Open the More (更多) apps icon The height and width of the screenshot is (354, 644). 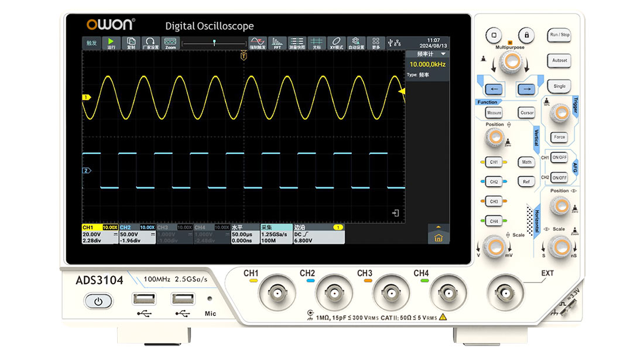tap(376, 43)
